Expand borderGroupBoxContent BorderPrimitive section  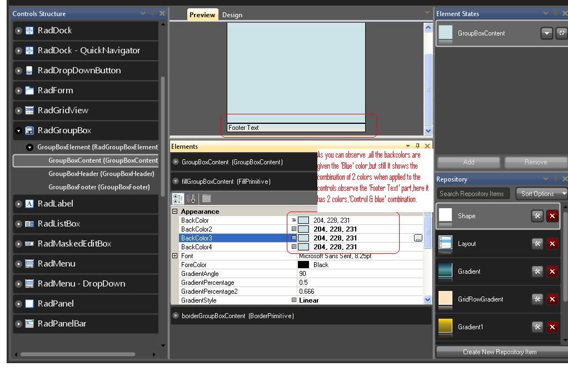coord(176,315)
